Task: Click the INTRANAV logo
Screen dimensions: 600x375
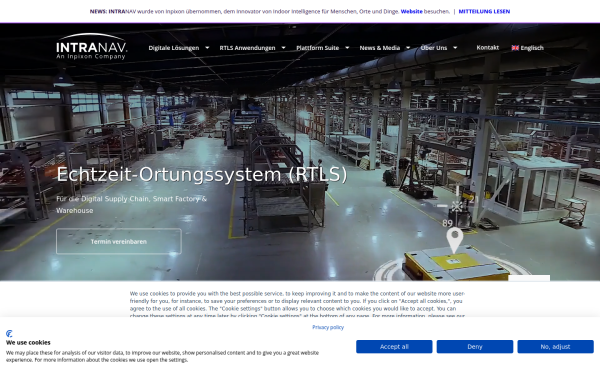Action: point(91,47)
